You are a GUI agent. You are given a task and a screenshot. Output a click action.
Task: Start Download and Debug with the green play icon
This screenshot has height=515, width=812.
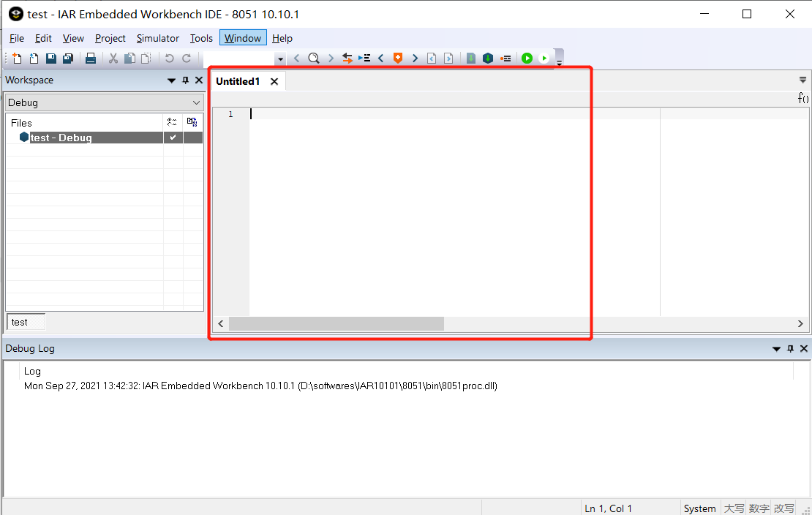[527, 58]
